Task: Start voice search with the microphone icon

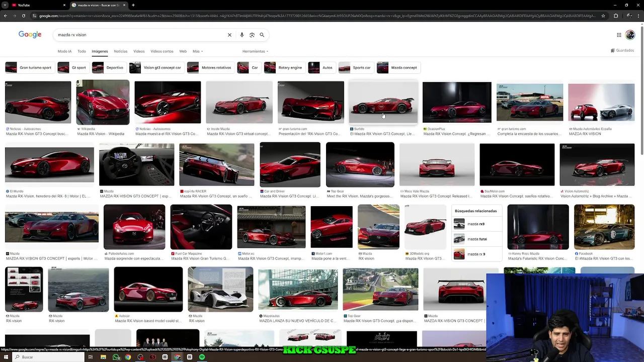Action: point(242,35)
